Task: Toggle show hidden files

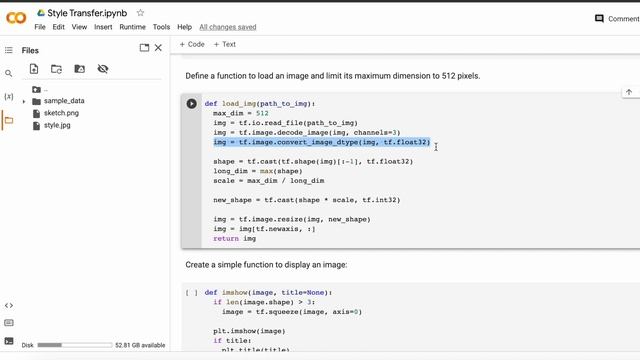Action: point(103,69)
